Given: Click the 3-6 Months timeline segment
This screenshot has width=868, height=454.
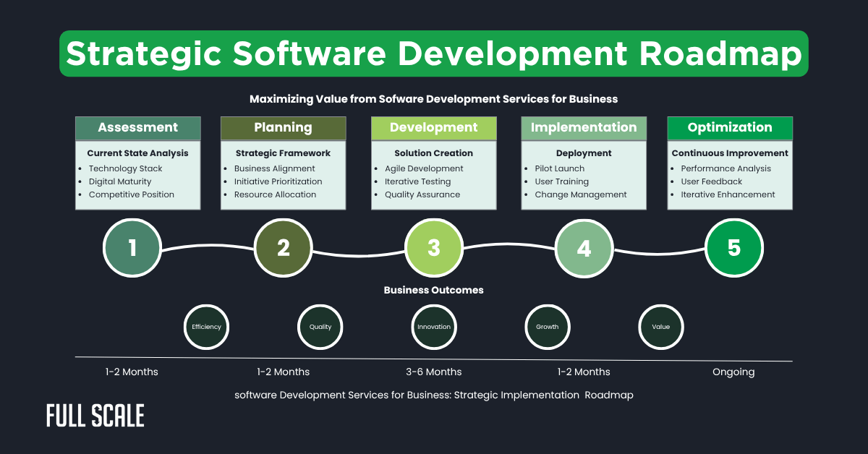Looking at the screenshot, I should coord(433,372).
